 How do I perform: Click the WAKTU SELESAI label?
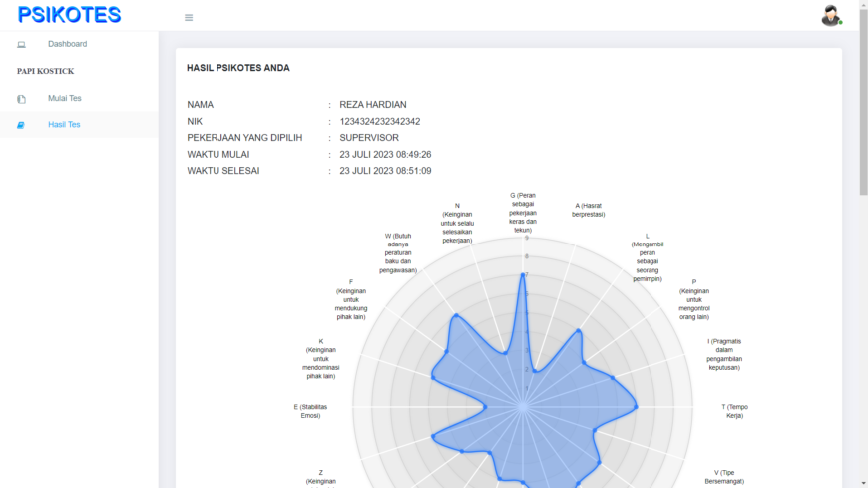(x=223, y=171)
